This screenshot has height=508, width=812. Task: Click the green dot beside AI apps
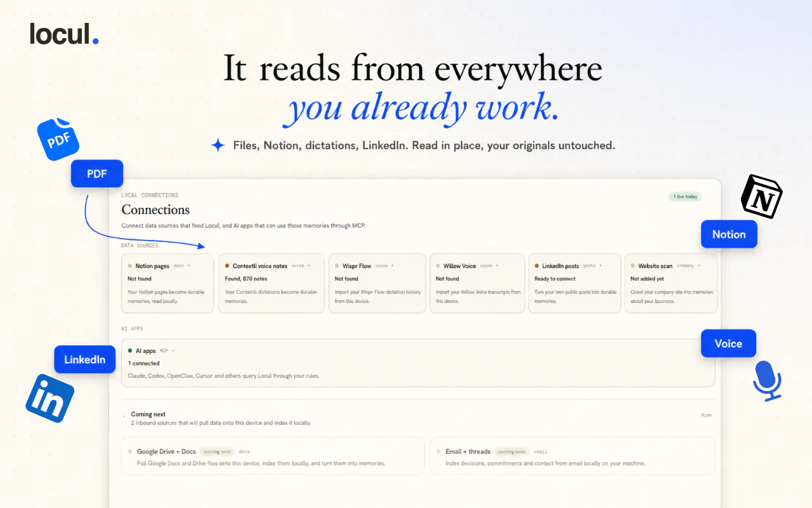click(x=130, y=351)
